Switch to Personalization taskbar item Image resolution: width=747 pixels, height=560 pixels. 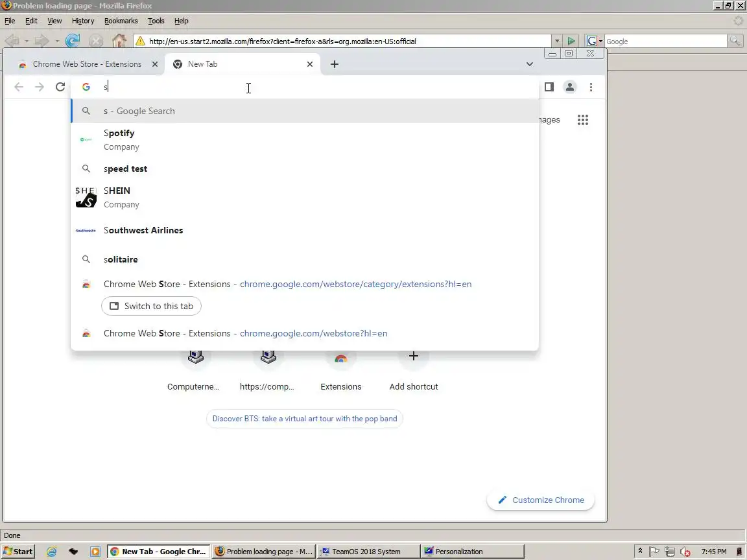click(x=473, y=552)
